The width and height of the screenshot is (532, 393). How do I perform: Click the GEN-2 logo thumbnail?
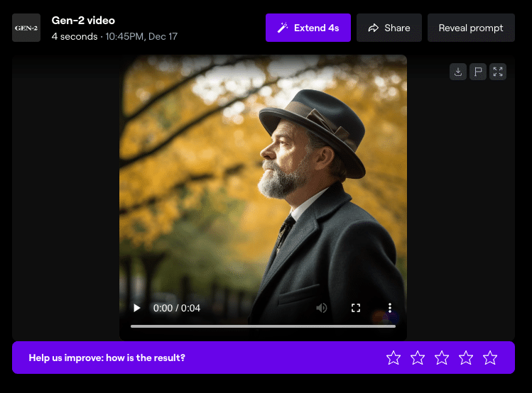[x=26, y=28]
